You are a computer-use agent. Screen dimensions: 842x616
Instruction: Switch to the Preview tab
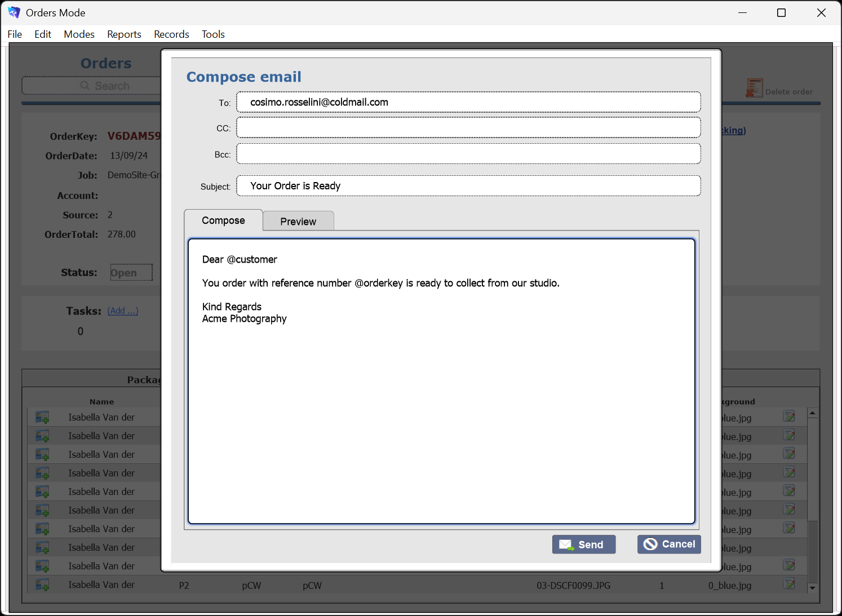coord(298,221)
